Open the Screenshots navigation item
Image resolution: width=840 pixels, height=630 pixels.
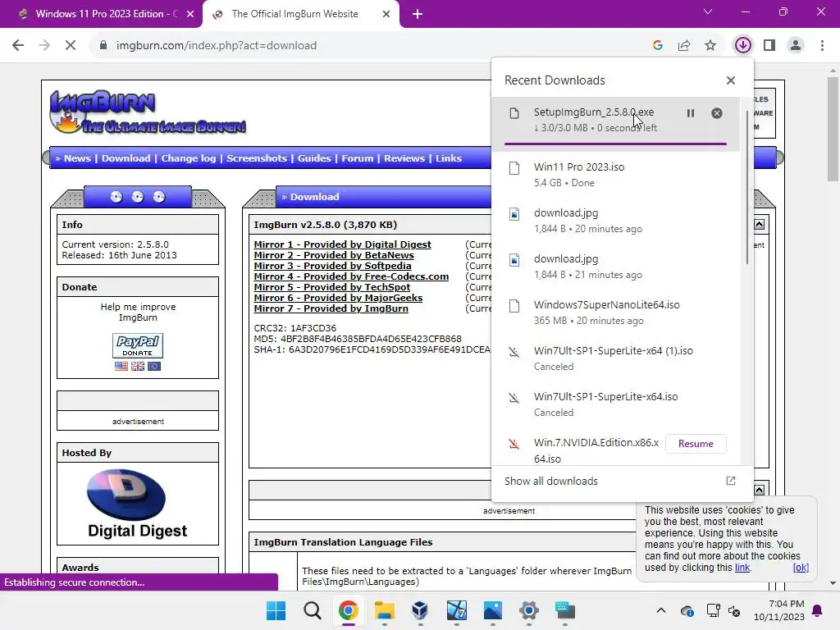pyautogui.click(x=257, y=158)
